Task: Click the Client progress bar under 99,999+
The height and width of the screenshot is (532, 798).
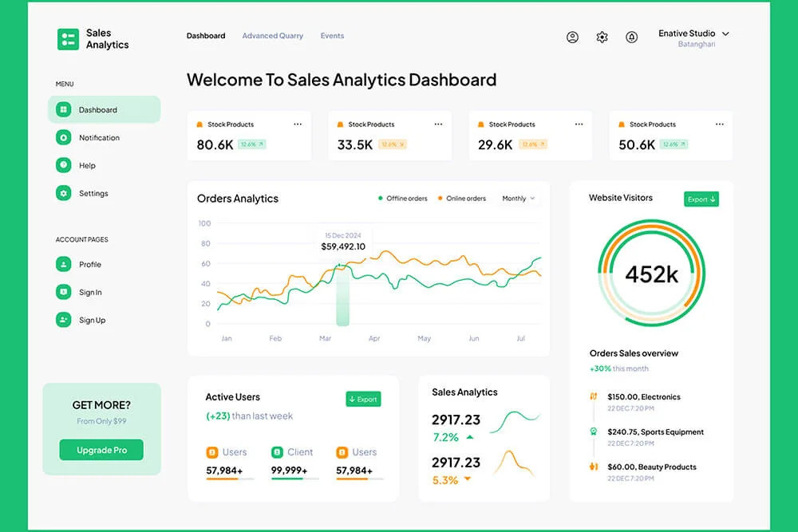Action: (294, 479)
